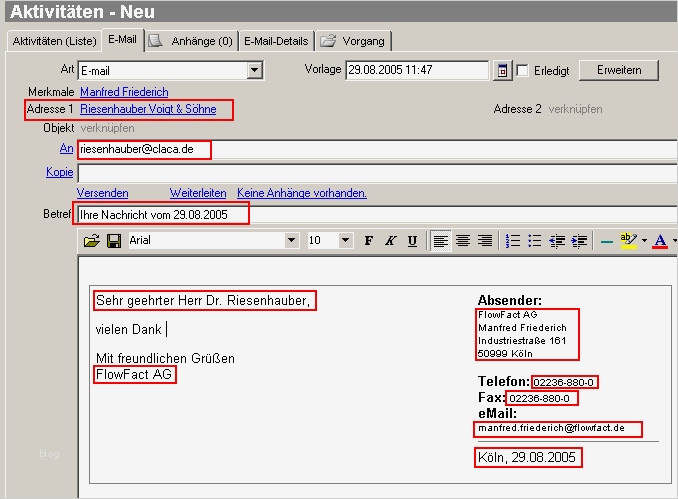Screen dimensions: 678x499
Task: Open Riesenhauber Voigt & Söhne address link
Action: [x=148, y=109]
